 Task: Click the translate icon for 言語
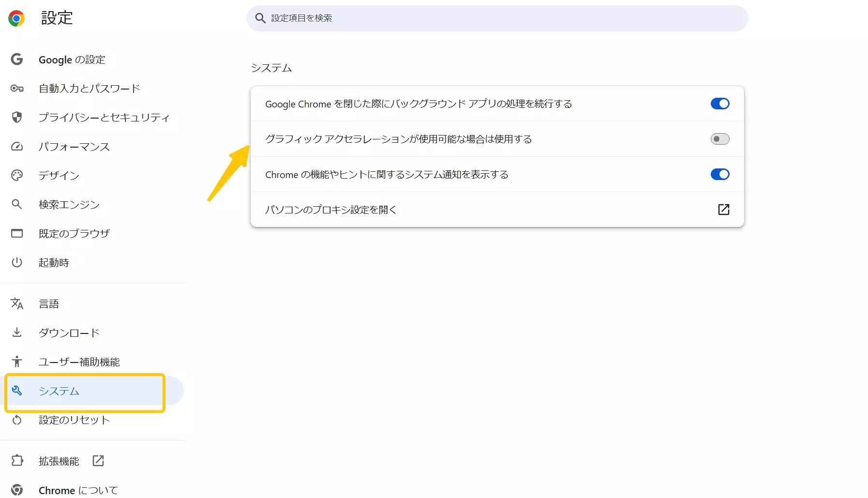tap(17, 303)
